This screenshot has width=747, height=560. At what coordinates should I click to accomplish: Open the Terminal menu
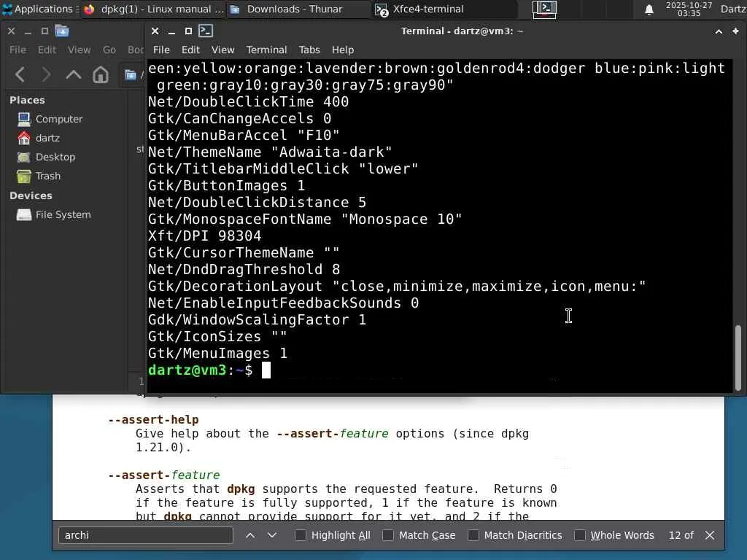(x=266, y=50)
